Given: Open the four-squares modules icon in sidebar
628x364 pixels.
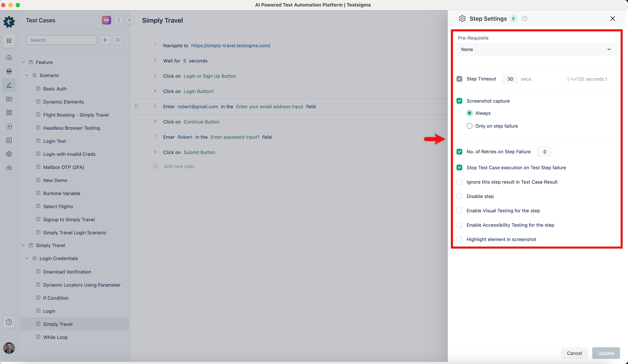Looking at the screenshot, I should (9, 113).
